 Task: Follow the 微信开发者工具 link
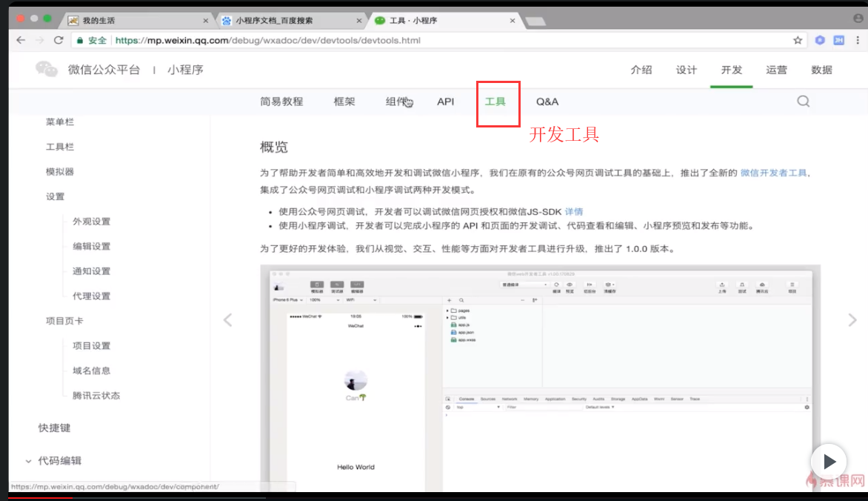click(x=773, y=173)
